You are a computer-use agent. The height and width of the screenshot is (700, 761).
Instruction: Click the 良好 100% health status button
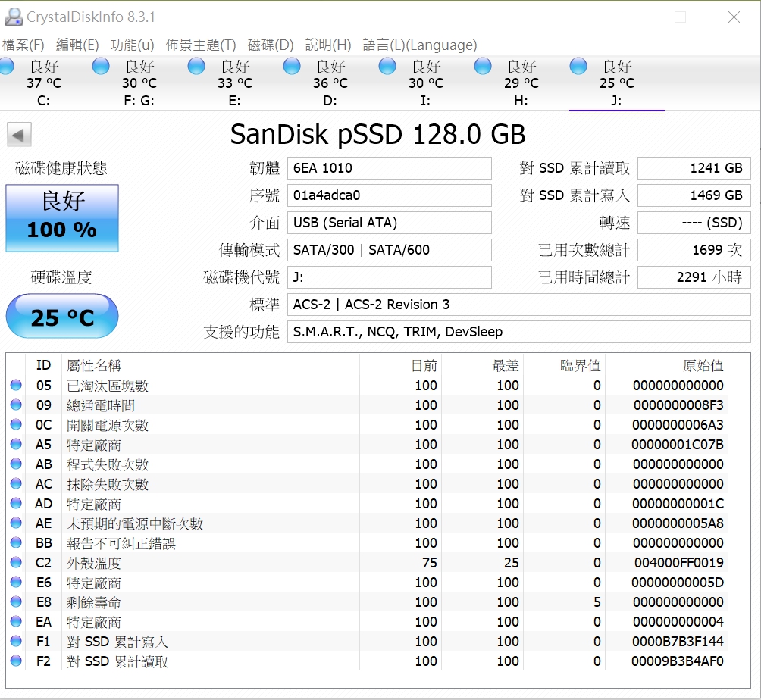[x=62, y=217]
